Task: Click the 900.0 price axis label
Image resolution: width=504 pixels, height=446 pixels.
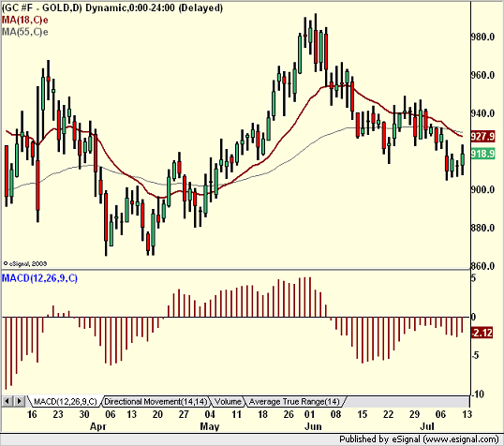Action: click(x=483, y=189)
